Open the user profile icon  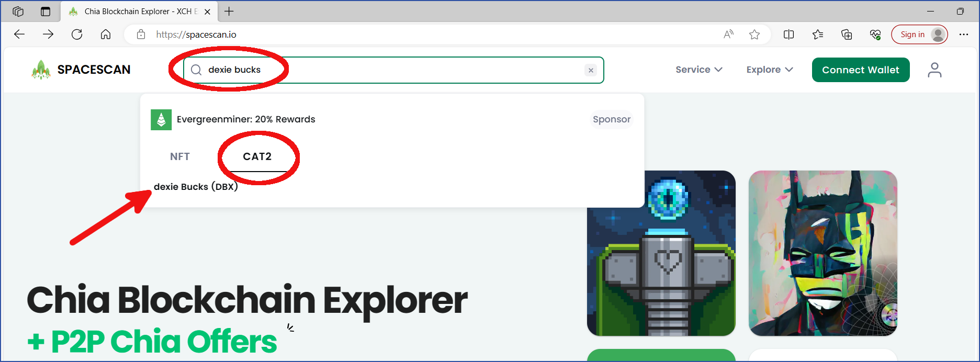[934, 70]
